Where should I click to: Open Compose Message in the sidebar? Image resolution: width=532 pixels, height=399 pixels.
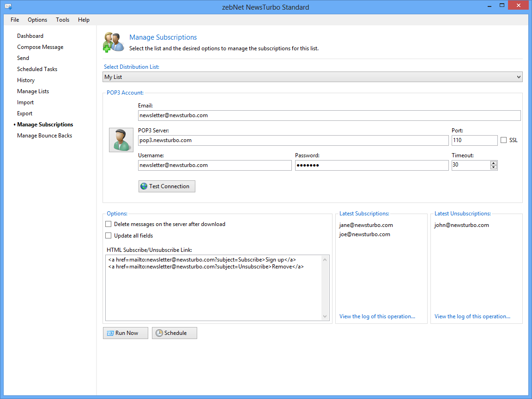40,47
